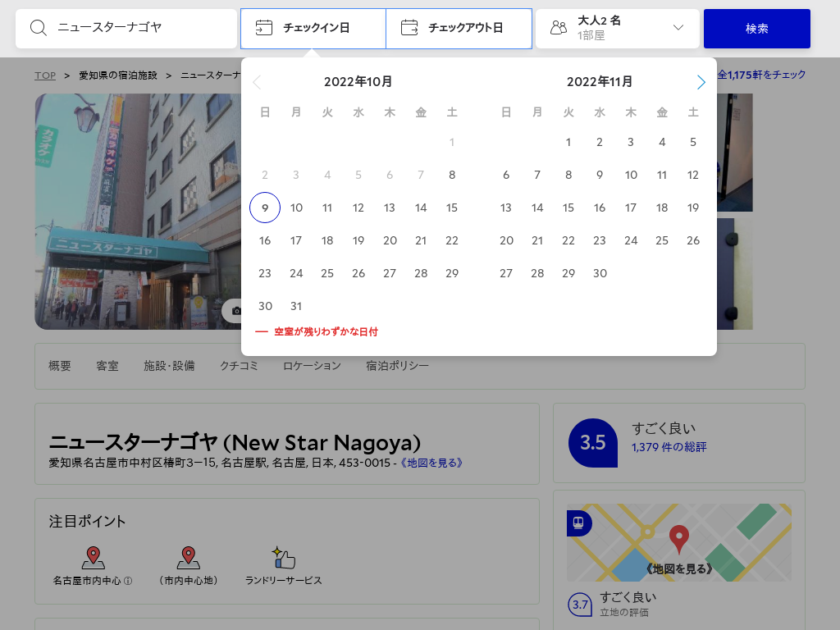Image resolution: width=840 pixels, height=630 pixels.
Task: Click 全1,175軒をチェック link
Action: click(761, 75)
